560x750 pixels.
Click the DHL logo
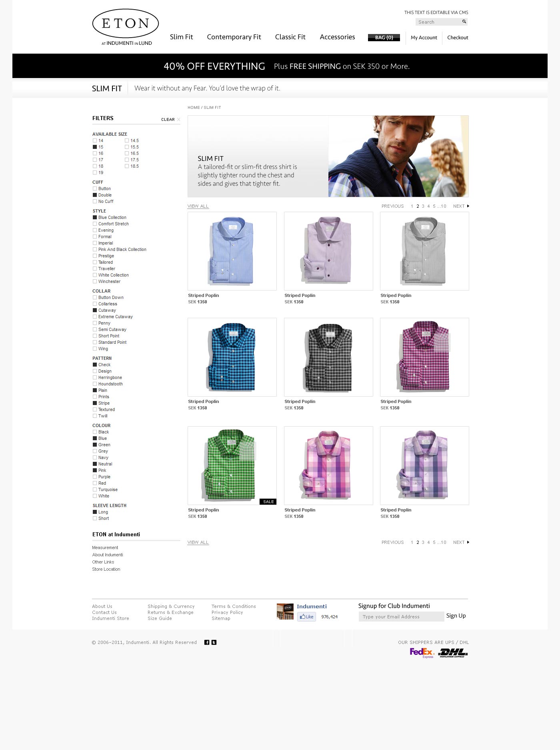click(453, 653)
